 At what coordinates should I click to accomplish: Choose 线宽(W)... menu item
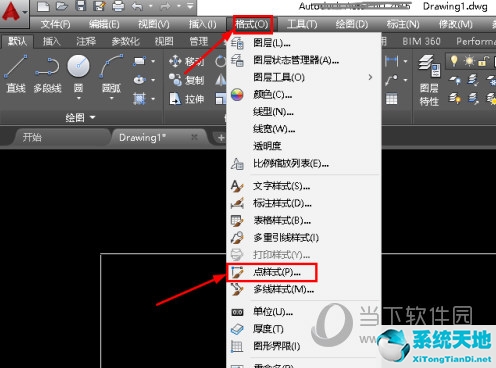303,129
